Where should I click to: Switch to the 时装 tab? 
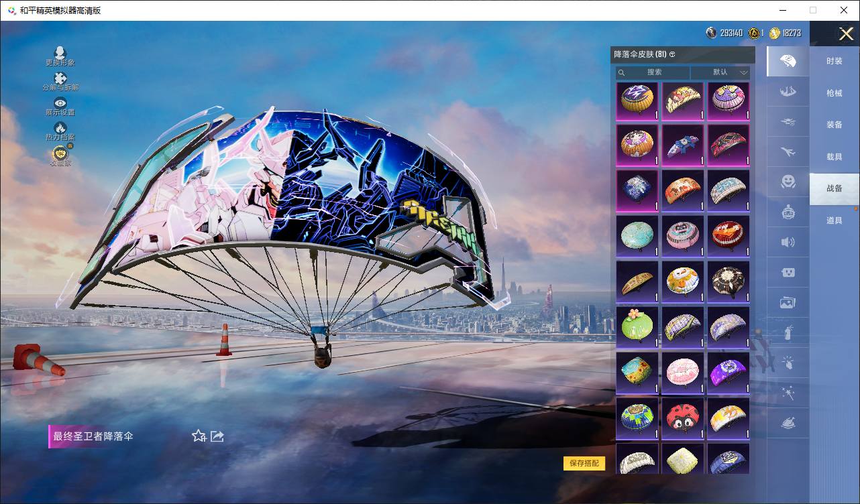point(835,61)
